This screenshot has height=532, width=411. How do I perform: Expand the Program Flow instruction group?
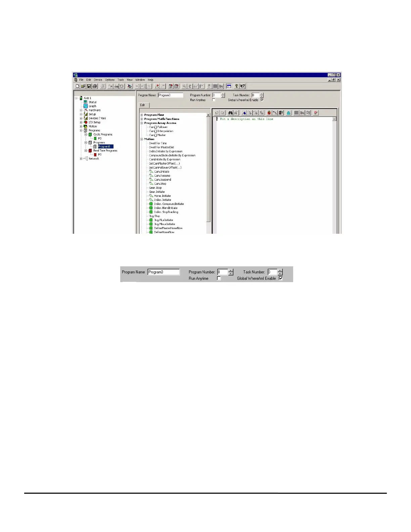pyautogui.click(x=142, y=115)
